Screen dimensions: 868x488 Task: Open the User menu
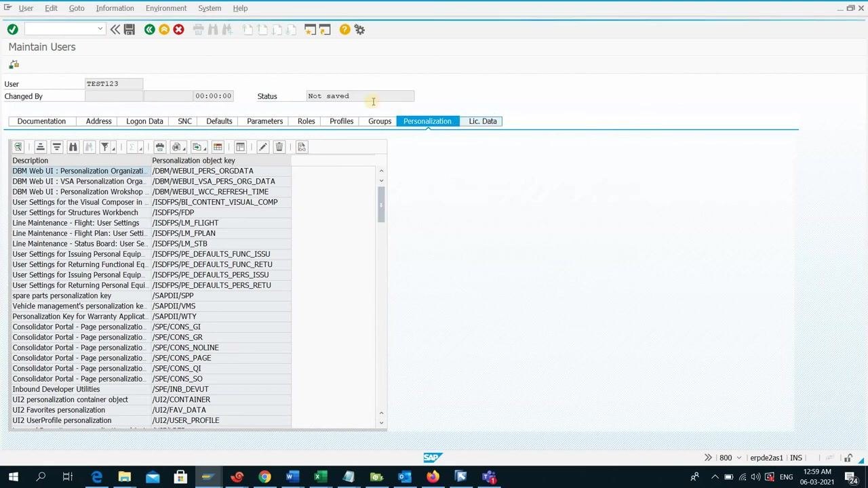click(x=26, y=8)
